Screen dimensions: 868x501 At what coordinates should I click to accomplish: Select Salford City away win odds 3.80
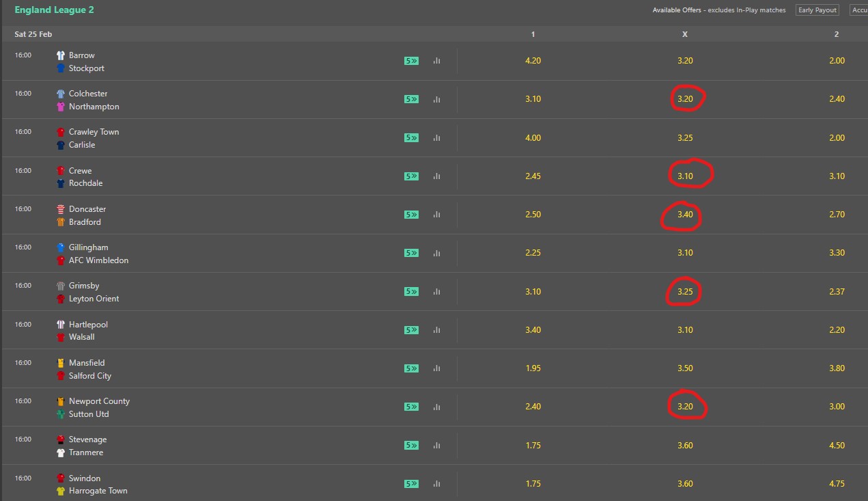(x=837, y=368)
